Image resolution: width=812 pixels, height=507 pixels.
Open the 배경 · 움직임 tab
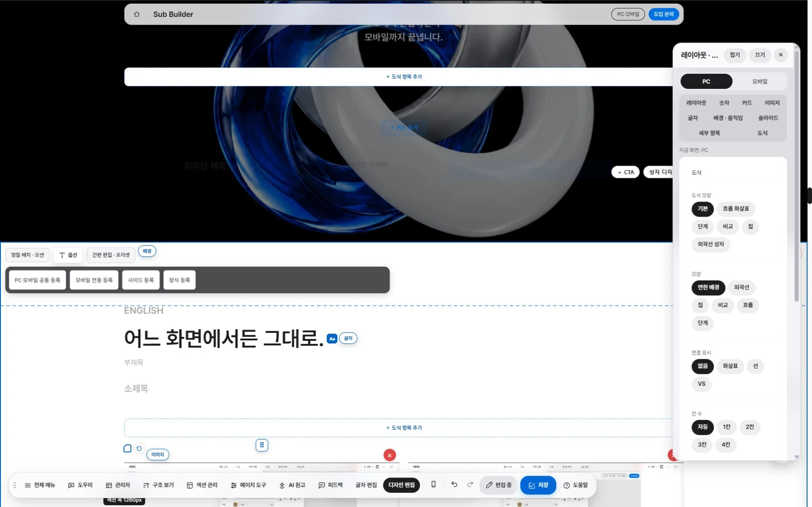coord(728,118)
